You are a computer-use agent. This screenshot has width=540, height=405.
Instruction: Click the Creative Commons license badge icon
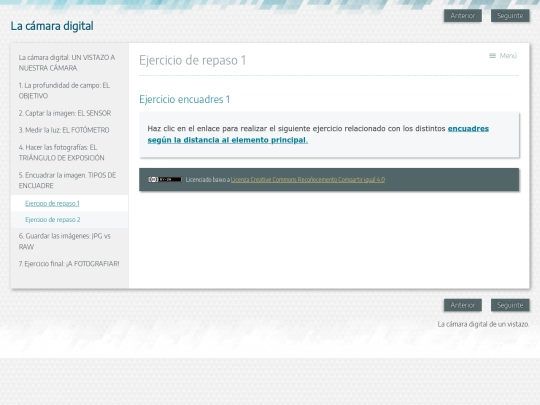click(x=165, y=179)
